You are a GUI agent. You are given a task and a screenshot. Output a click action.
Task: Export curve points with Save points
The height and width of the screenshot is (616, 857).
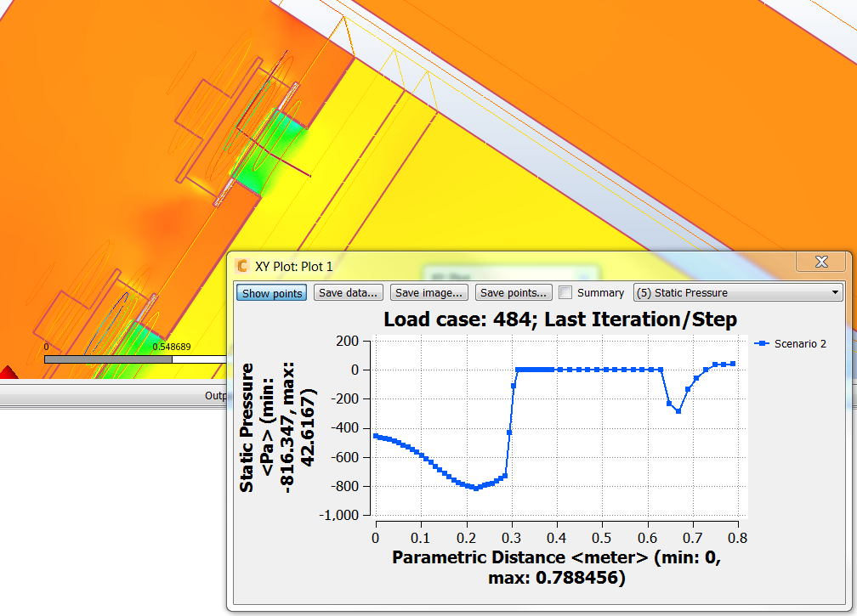513,292
